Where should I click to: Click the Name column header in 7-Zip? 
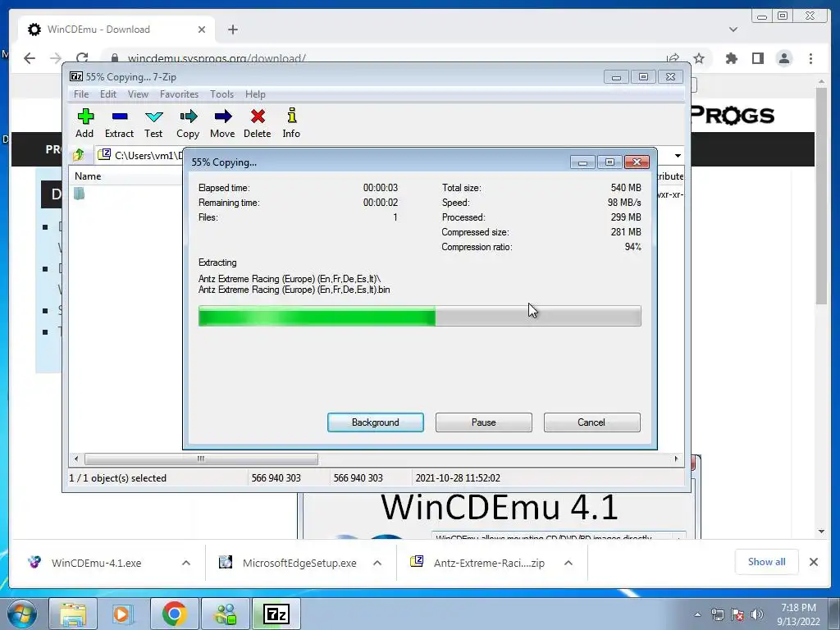(88, 176)
